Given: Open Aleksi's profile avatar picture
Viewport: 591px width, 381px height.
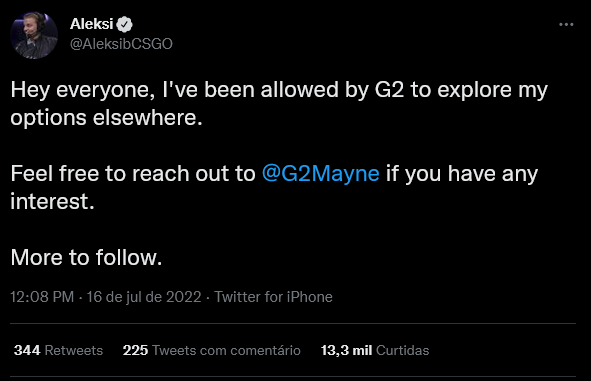Looking at the screenshot, I should pyautogui.click(x=34, y=35).
